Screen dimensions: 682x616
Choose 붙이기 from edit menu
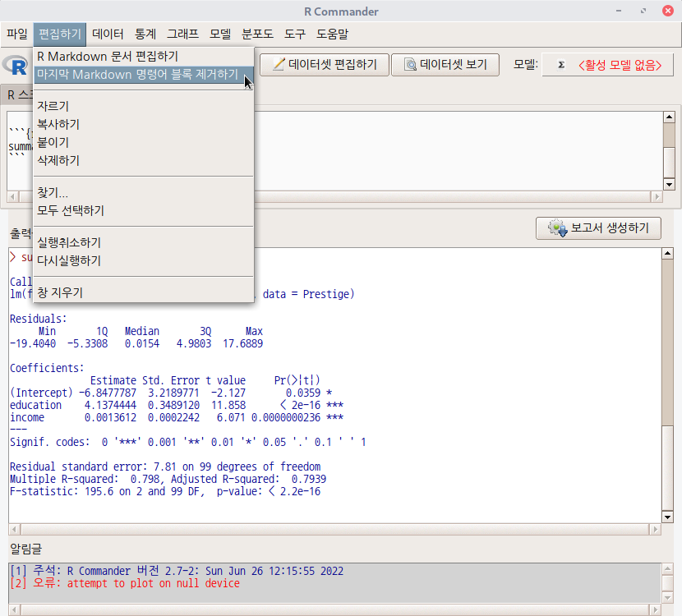point(144,142)
